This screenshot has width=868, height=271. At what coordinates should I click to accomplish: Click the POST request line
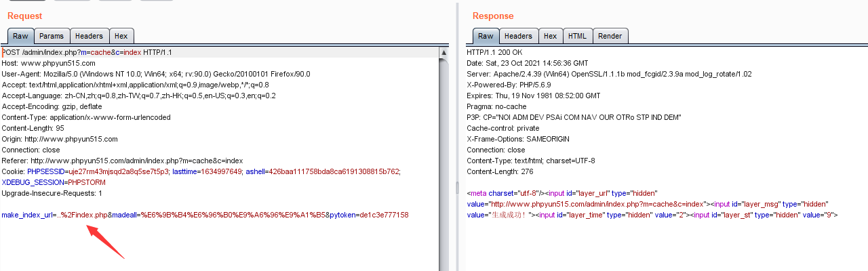tap(87, 52)
